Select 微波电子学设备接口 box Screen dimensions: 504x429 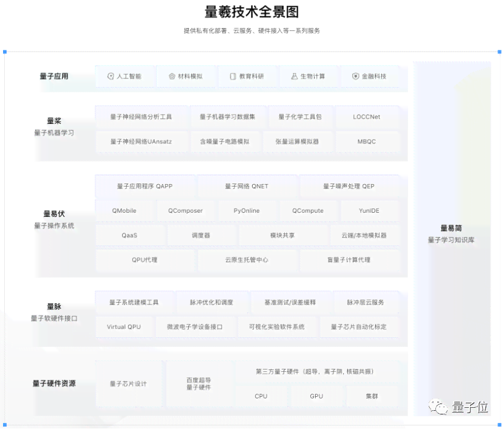click(x=195, y=327)
